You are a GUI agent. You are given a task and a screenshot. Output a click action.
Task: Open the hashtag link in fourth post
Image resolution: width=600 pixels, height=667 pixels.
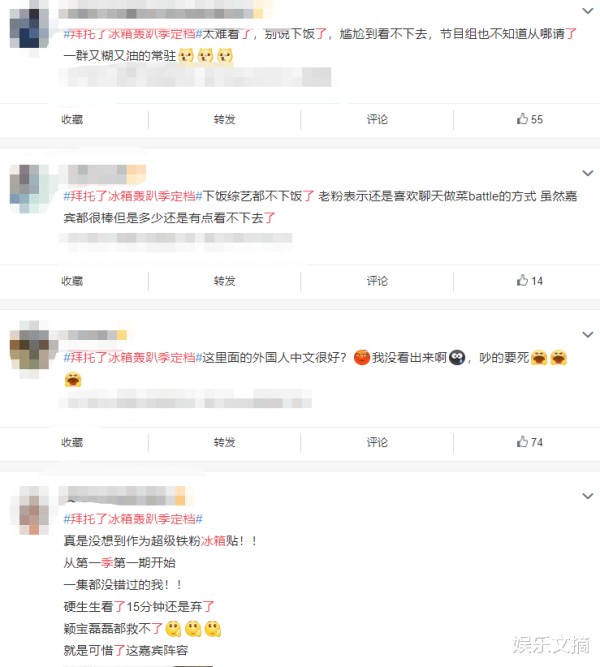(133, 519)
